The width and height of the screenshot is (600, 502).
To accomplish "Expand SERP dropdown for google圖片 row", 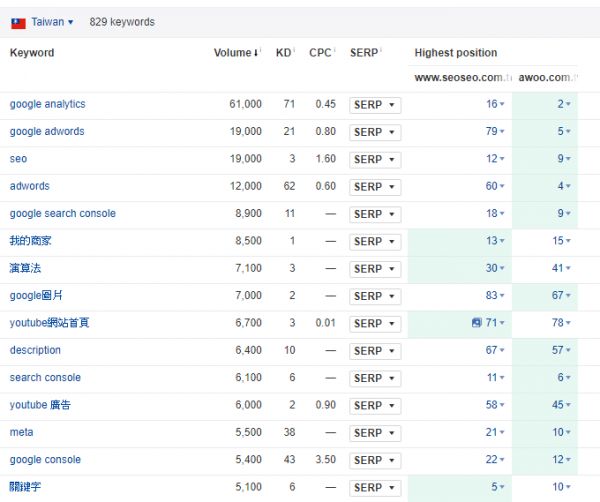I will (x=375, y=296).
